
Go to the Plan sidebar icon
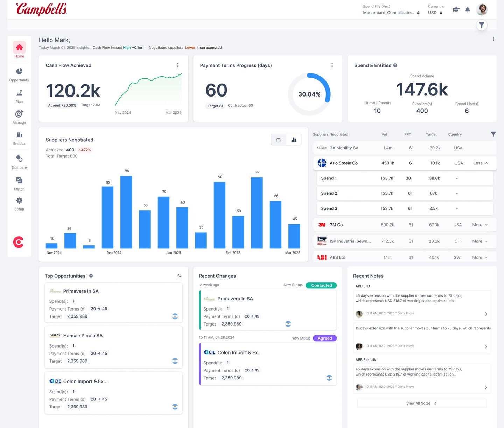click(x=19, y=93)
